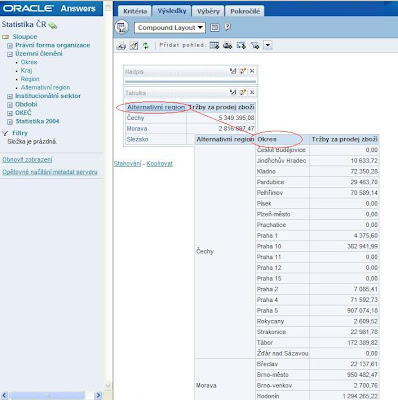This screenshot has width=398, height=400.
Task: Open the more views dropdown arrow
Action: pos(268,45)
